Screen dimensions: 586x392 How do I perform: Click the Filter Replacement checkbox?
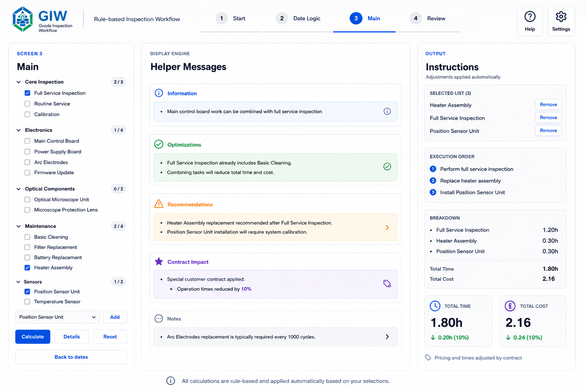pyautogui.click(x=27, y=247)
